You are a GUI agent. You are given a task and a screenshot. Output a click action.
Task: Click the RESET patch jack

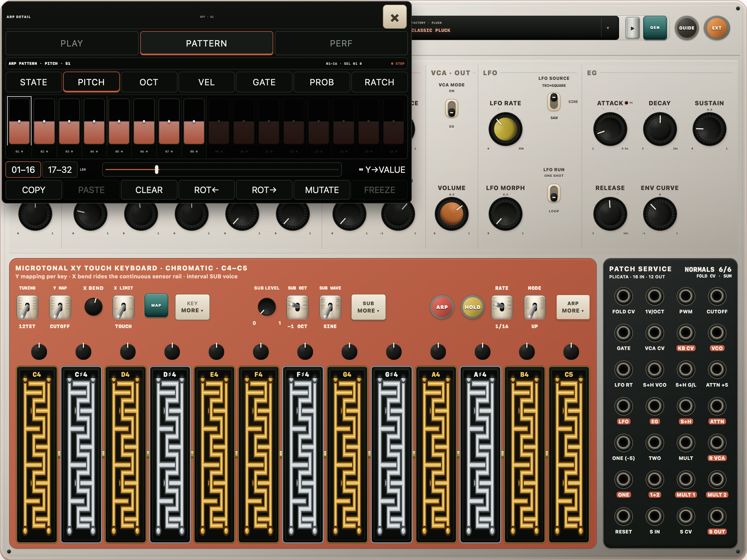pos(623,516)
